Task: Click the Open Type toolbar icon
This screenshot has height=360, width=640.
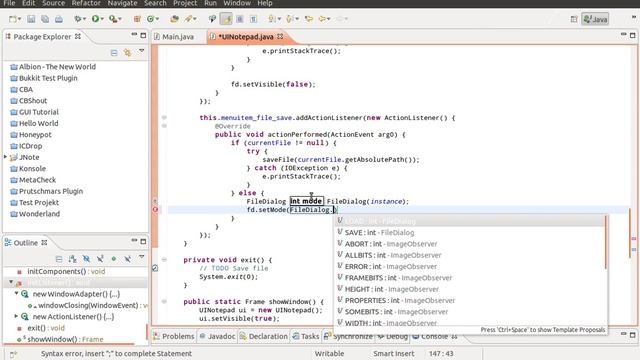Action: pyautogui.click(x=174, y=19)
